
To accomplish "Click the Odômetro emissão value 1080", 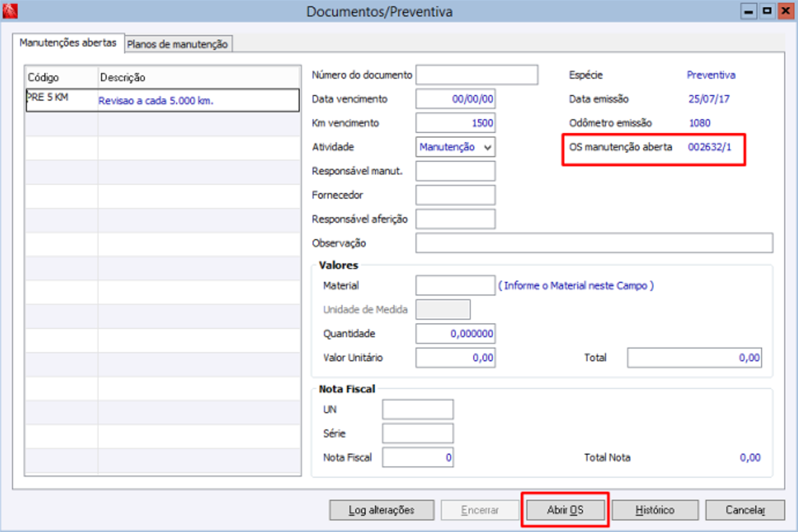I will pos(700,123).
